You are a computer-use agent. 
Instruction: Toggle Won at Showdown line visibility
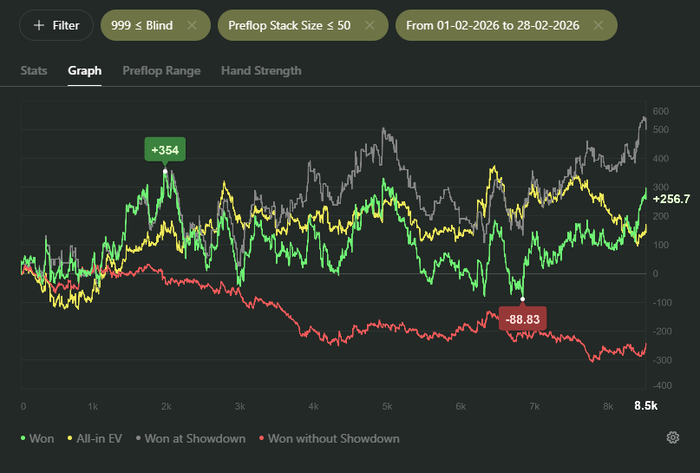tap(191, 439)
